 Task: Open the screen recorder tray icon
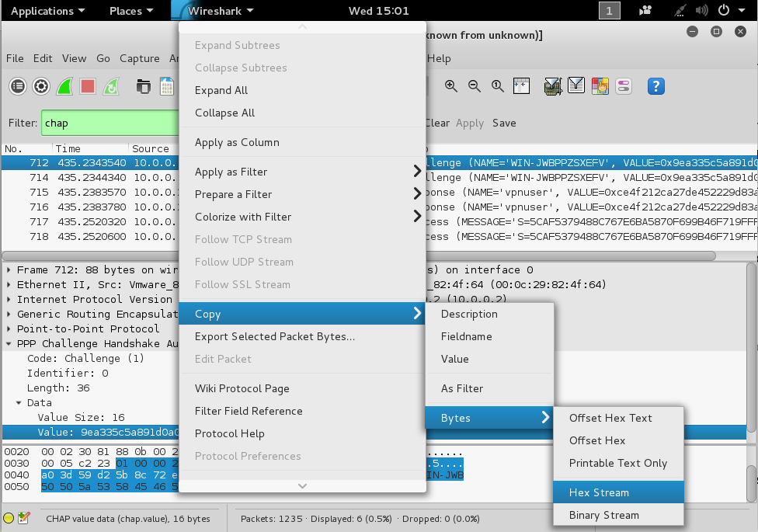[x=645, y=10]
